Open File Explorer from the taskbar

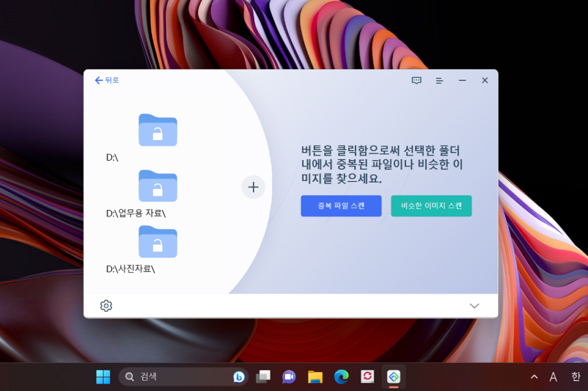[315, 377]
